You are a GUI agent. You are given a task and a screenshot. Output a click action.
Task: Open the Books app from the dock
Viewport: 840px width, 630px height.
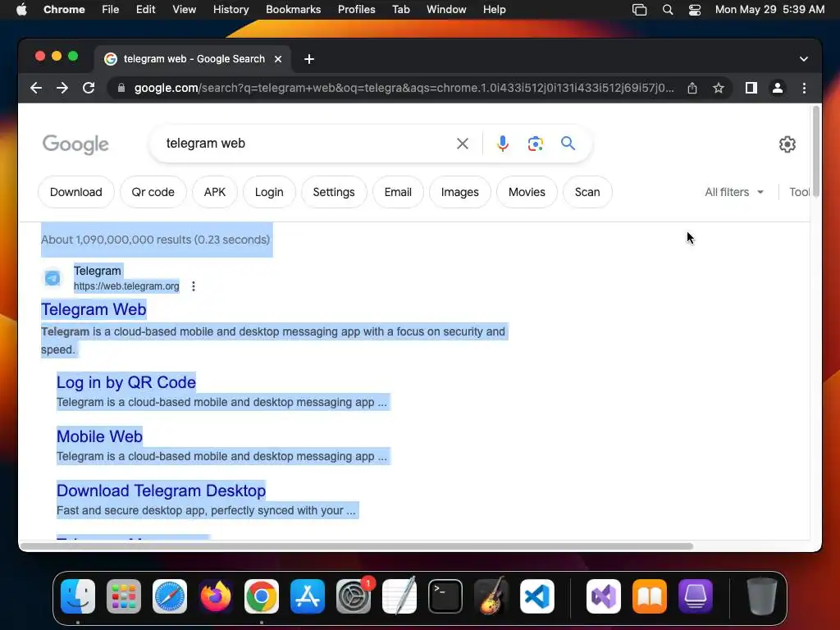point(650,596)
